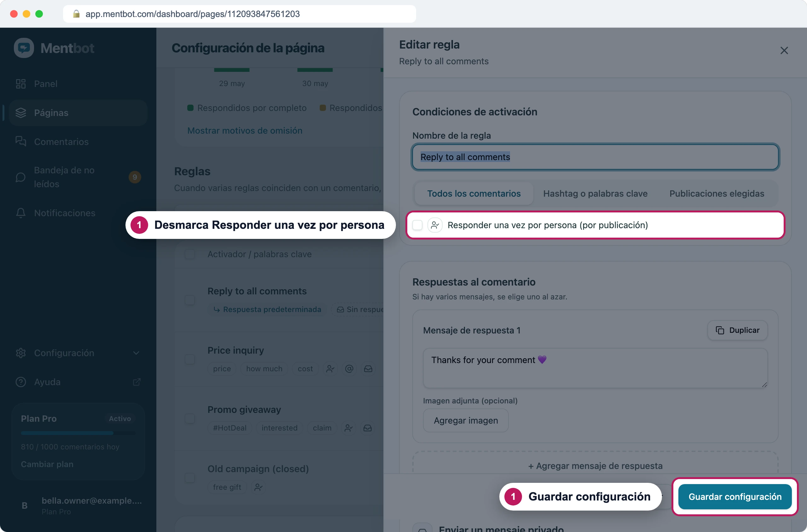
Task: Open the Panel dashboard icon
Action: [x=21, y=84]
